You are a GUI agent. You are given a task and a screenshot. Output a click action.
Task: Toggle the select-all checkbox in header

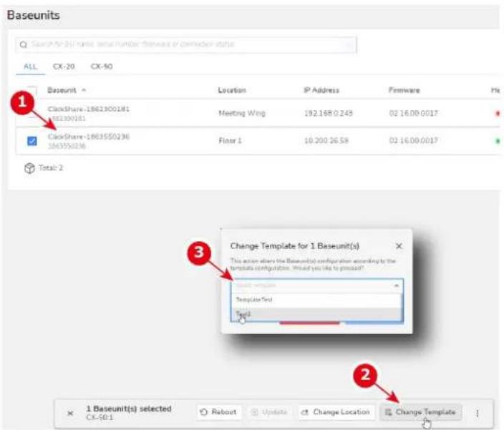click(31, 91)
